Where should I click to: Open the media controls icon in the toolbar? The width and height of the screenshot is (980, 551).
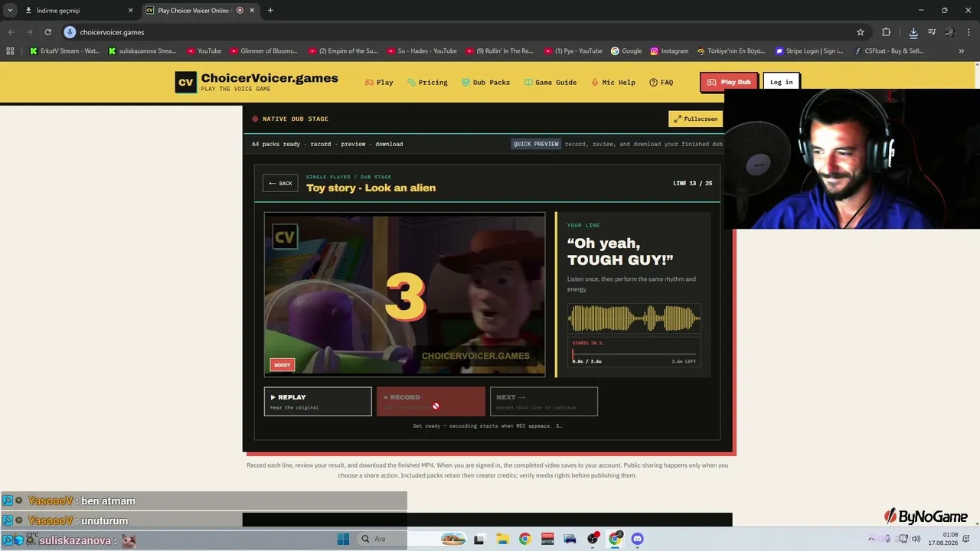pyautogui.click(x=932, y=32)
